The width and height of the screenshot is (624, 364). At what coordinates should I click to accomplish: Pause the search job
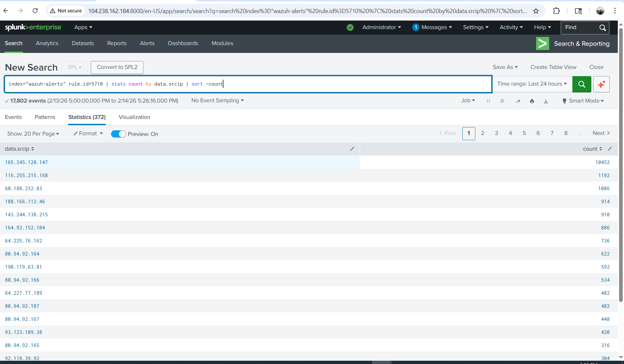click(488, 101)
